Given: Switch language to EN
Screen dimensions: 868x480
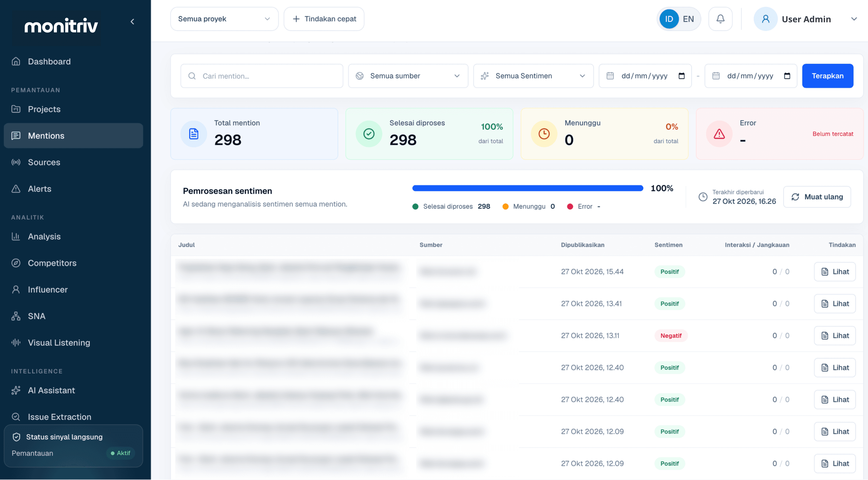Looking at the screenshot, I should (688, 19).
